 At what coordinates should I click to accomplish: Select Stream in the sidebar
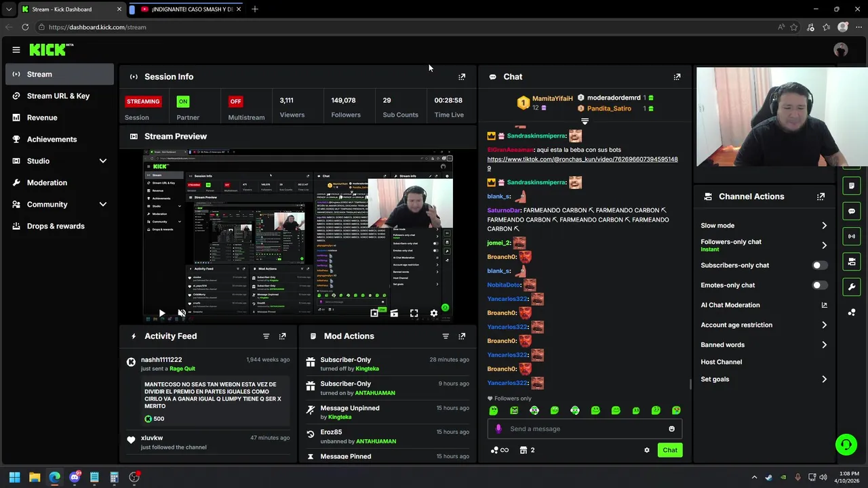60,74
